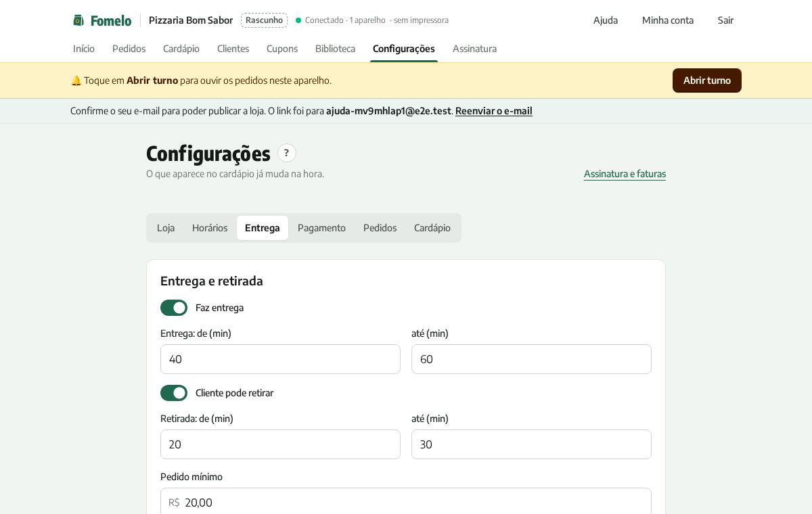Click the 'Conectado · 1 aparelho' status text
Screen dimensions: 812x514
coord(345,20)
